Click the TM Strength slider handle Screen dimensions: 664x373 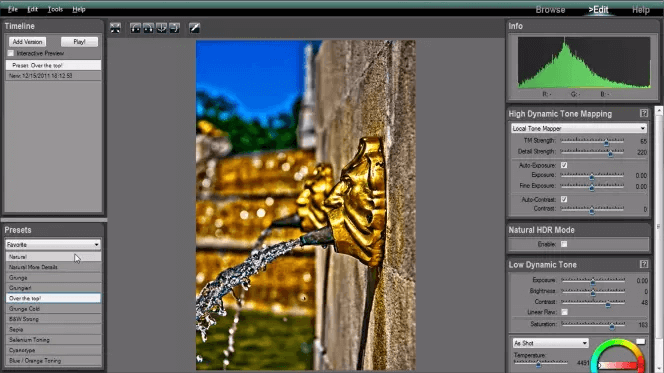pyautogui.click(x=606, y=143)
